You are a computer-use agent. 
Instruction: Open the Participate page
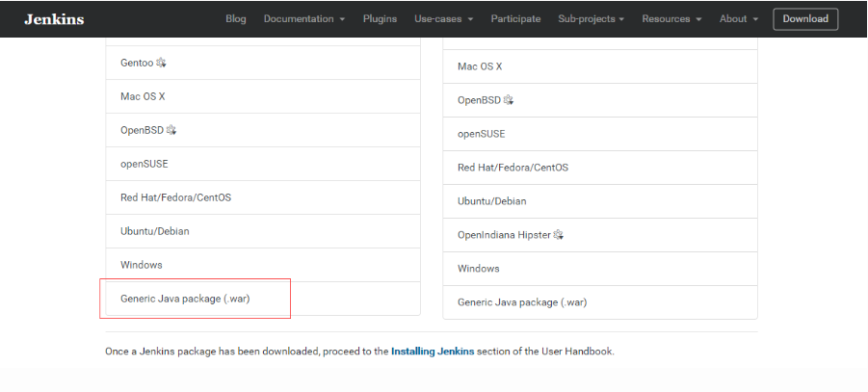515,19
